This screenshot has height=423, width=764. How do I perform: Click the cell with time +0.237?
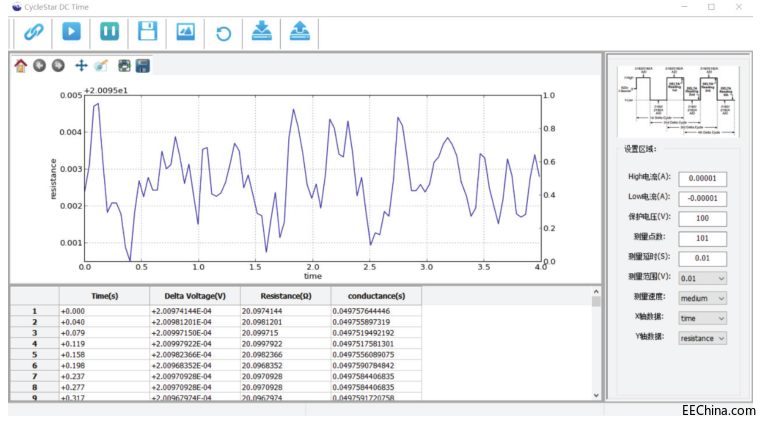pos(104,376)
